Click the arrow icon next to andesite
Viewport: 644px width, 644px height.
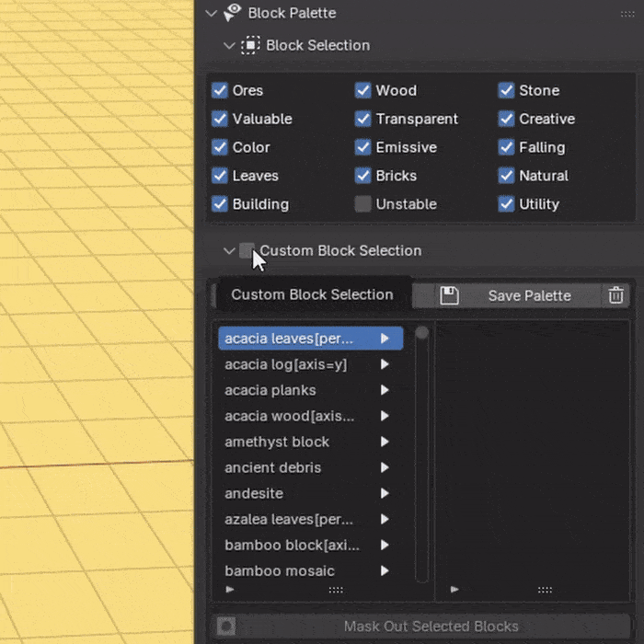(385, 493)
